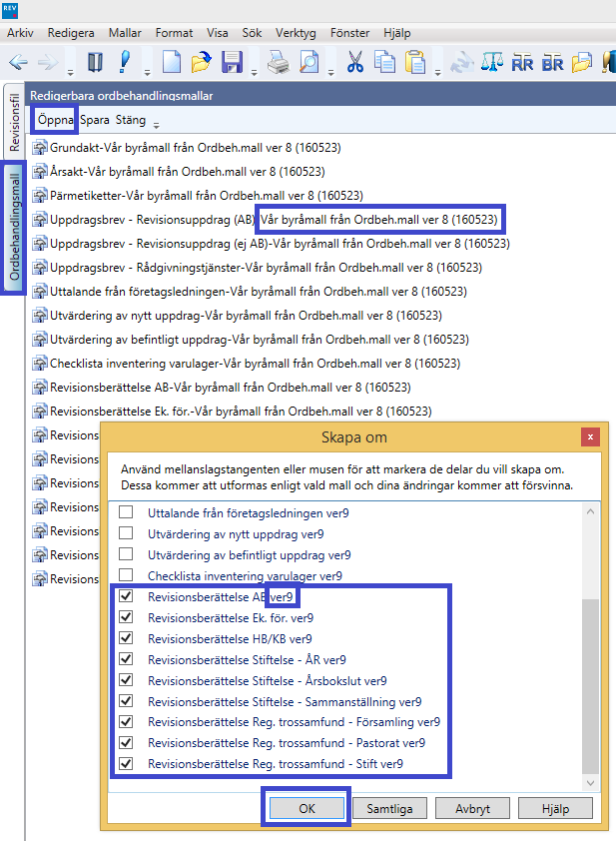
Task: Click the scissors cut icon
Action: click(355, 63)
